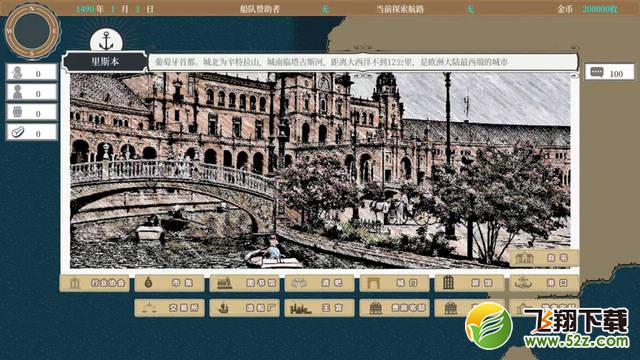Open the 贵族宅邸 noble mansion

(x=394, y=308)
